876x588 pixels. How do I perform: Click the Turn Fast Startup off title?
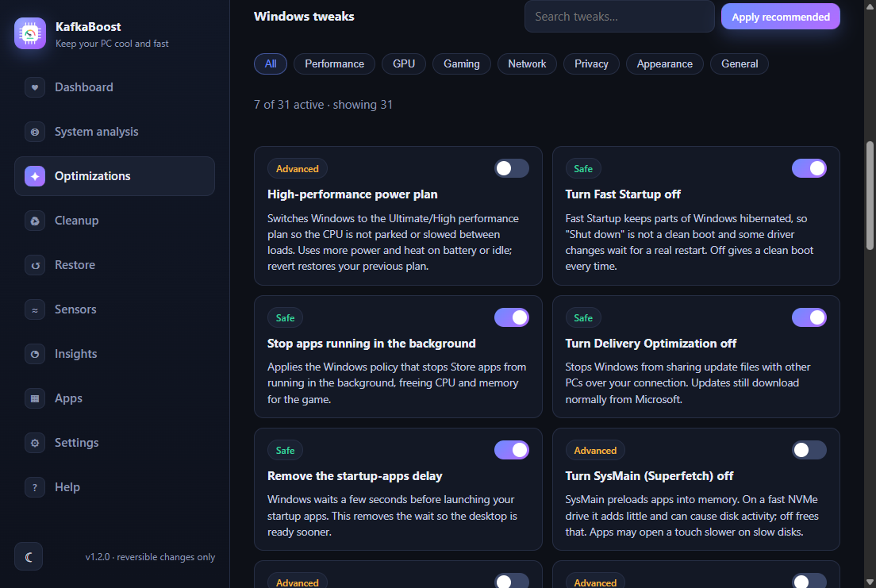click(x=623, y=194)
